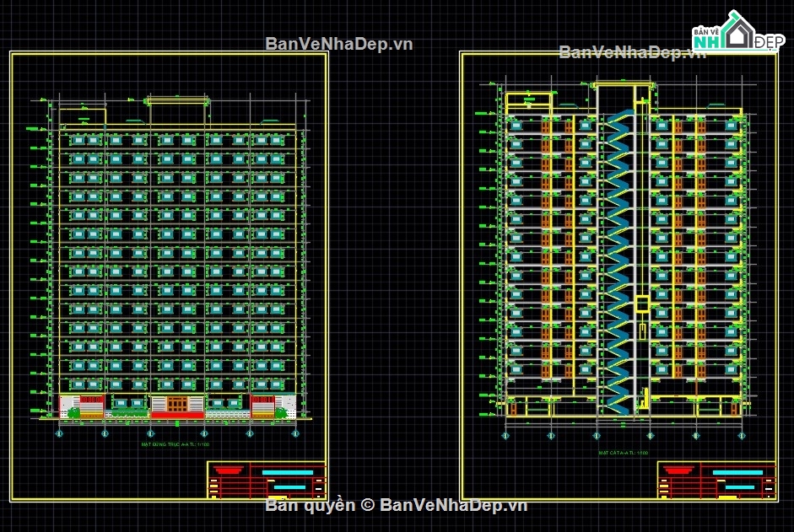Click the green tree left of ground-floor entrance
This screenshot has width=794, height=532.
[74, 412]
